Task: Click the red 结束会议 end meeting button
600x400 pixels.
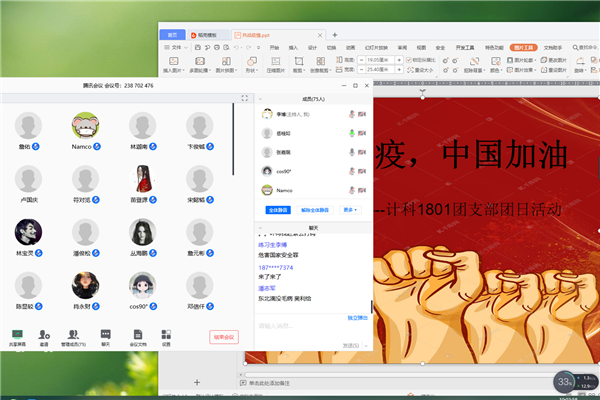Action: [224, 337]
